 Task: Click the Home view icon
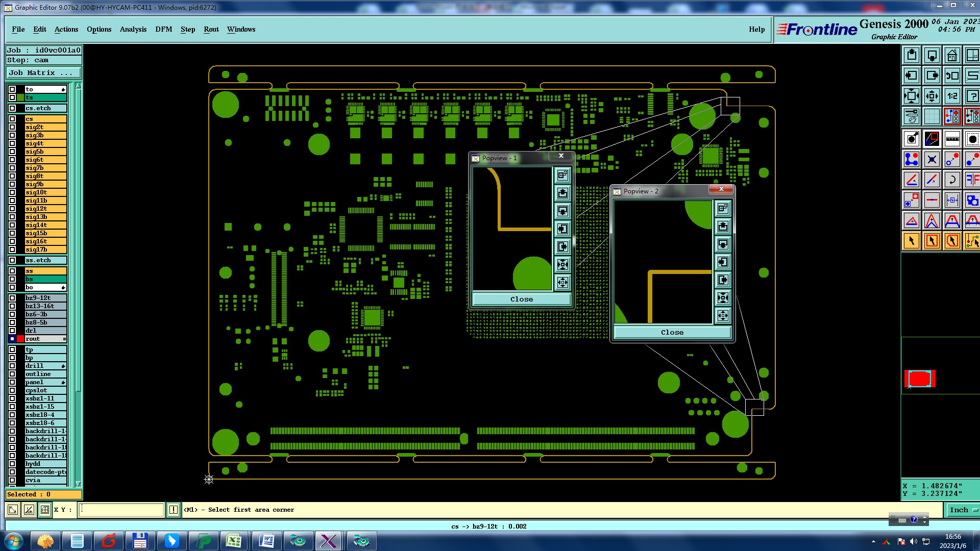952,55
